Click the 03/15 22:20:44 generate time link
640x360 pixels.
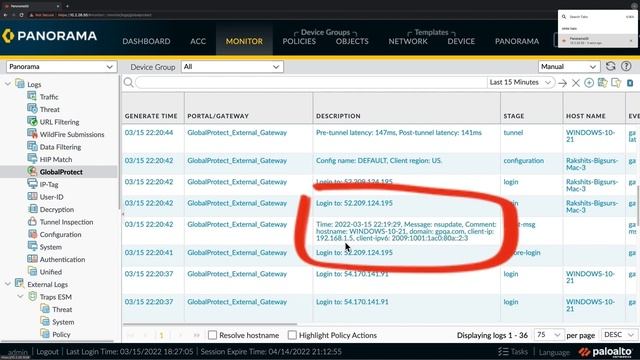[149, 132]
